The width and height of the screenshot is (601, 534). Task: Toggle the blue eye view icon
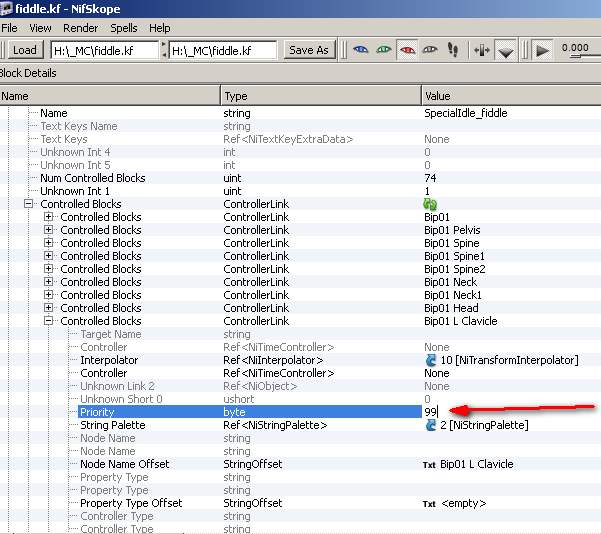[361, 50]
